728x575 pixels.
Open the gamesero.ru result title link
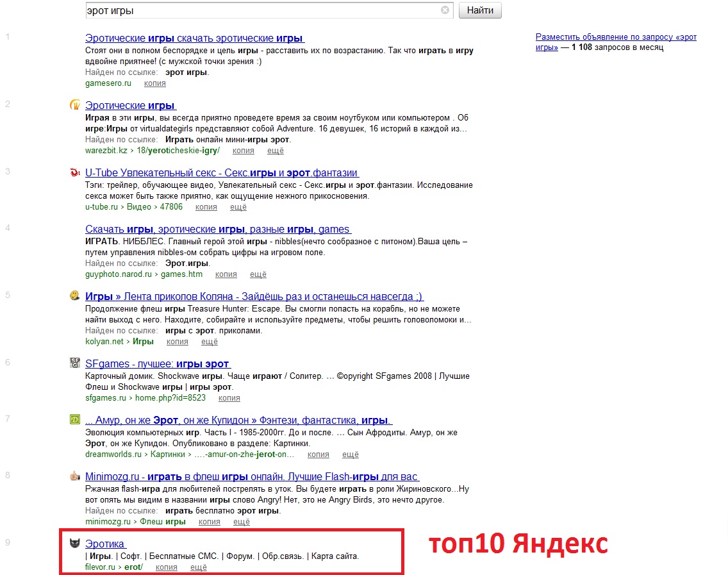pos(195,38)
